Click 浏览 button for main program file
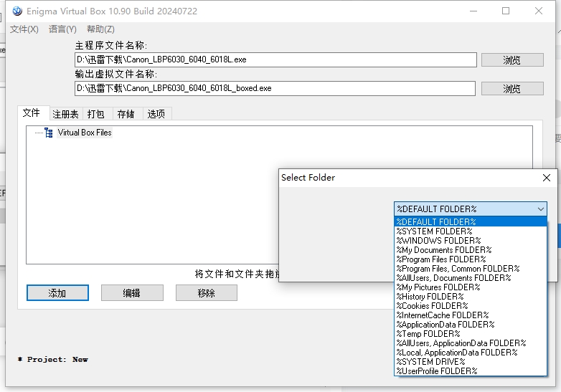 pyautogui.click(x=511, y=60)
